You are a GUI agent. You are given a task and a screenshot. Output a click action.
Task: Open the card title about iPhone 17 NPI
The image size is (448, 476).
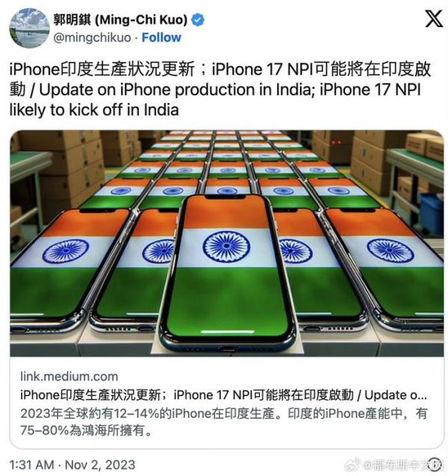tap(223, 395)
